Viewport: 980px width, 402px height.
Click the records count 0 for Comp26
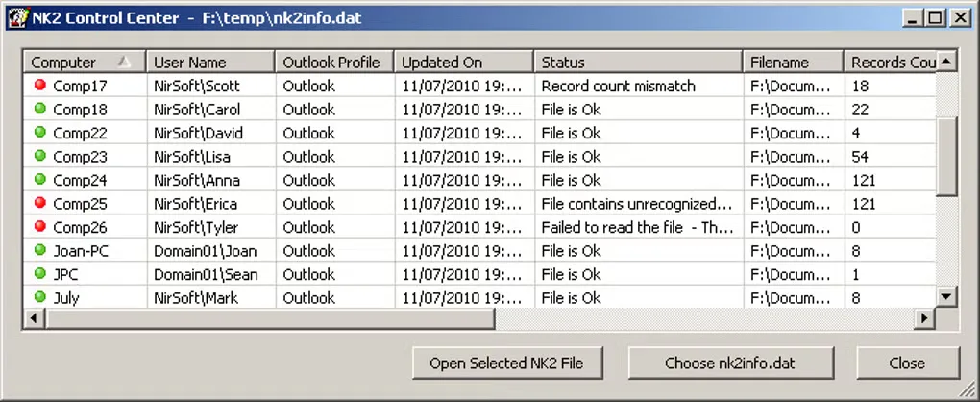pyautogui.click(x=856, y=227)
